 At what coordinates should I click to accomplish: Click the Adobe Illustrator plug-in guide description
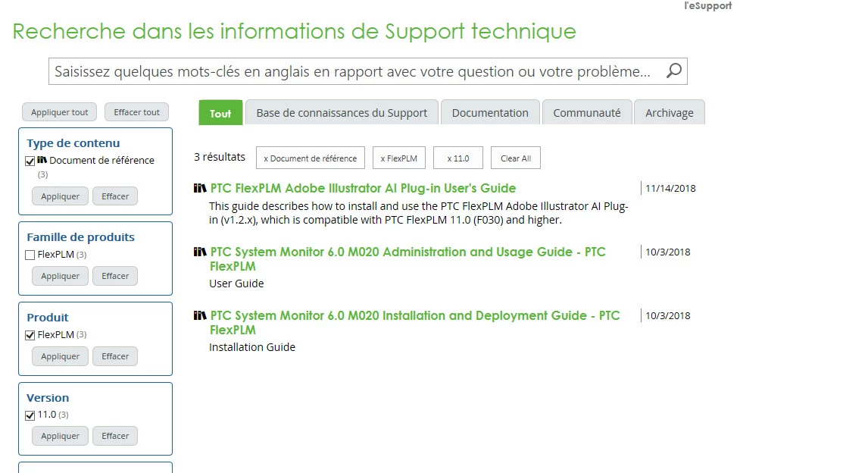click(419, 213)
